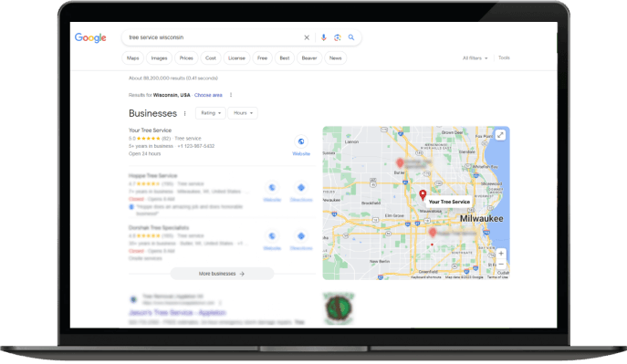Click the magnifier search icon
The image size is (627, 364).
tap(351, 37)
